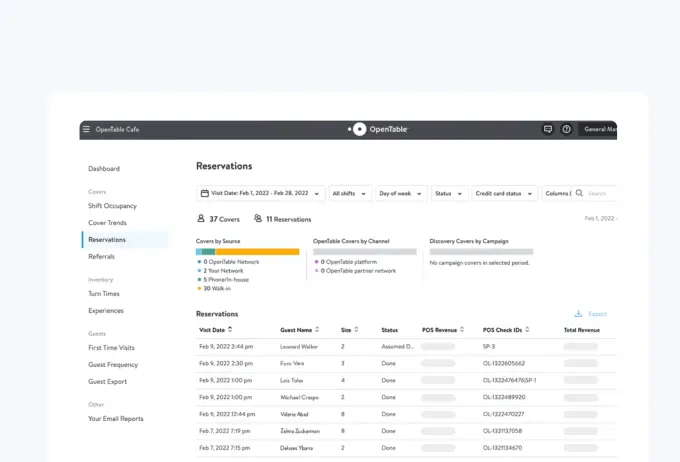Open the Status filter dropdown
Image resolution: width=680 pixels, height=462 pixels.
(449, 193)
